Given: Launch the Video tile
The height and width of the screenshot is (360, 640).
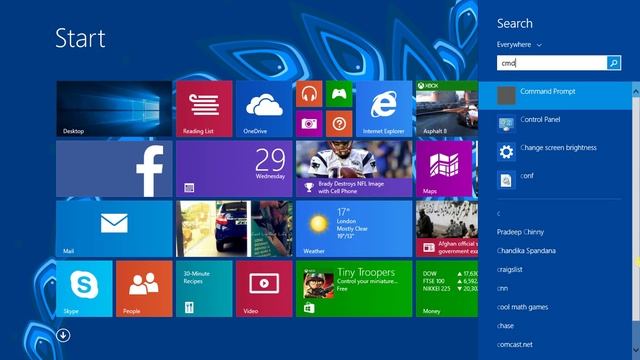Looking at the screenshot, I should [264, 289].
